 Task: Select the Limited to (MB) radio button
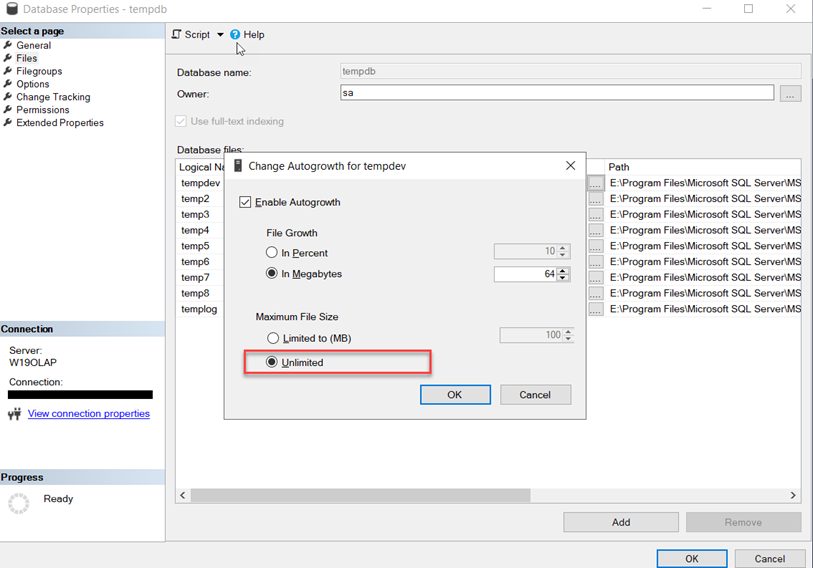pos(273,338)
